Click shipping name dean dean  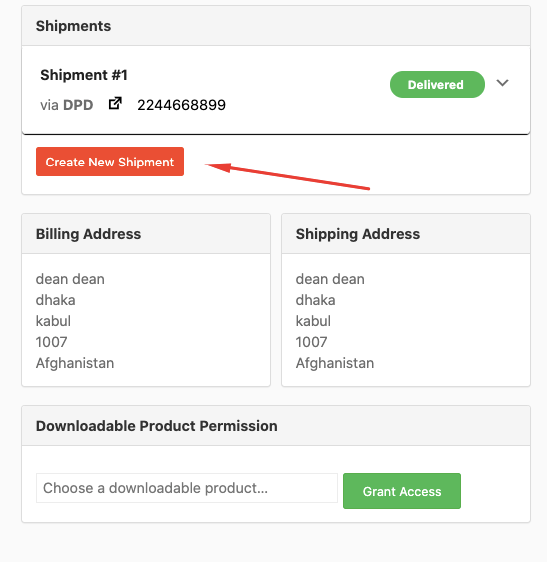330,279
